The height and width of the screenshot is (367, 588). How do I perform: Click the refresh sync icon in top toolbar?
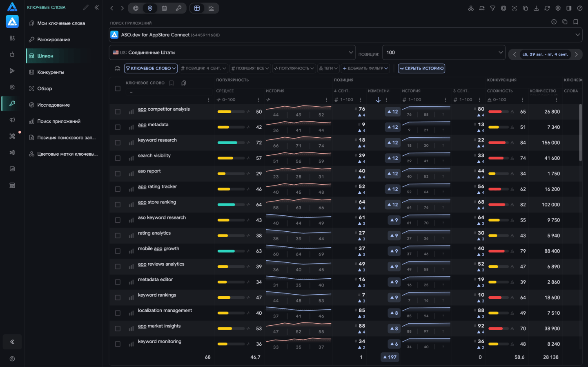pyautogui.click(x=547, y=8)
